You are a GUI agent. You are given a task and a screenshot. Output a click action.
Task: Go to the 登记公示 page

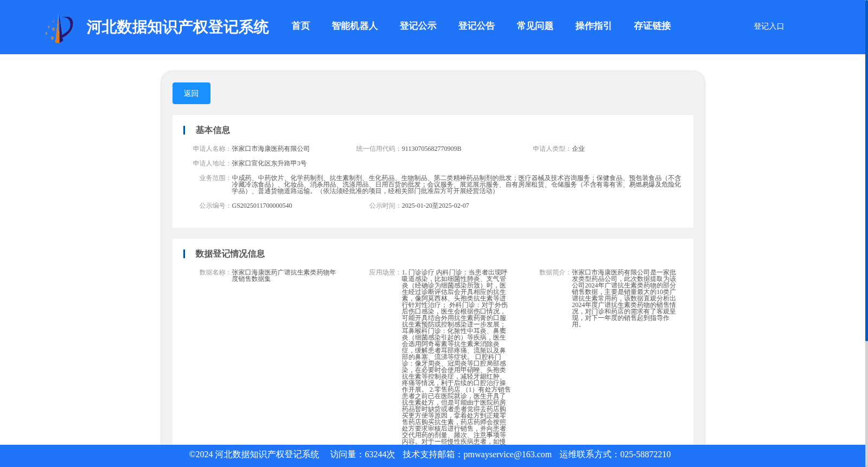[x=418, y=26]
